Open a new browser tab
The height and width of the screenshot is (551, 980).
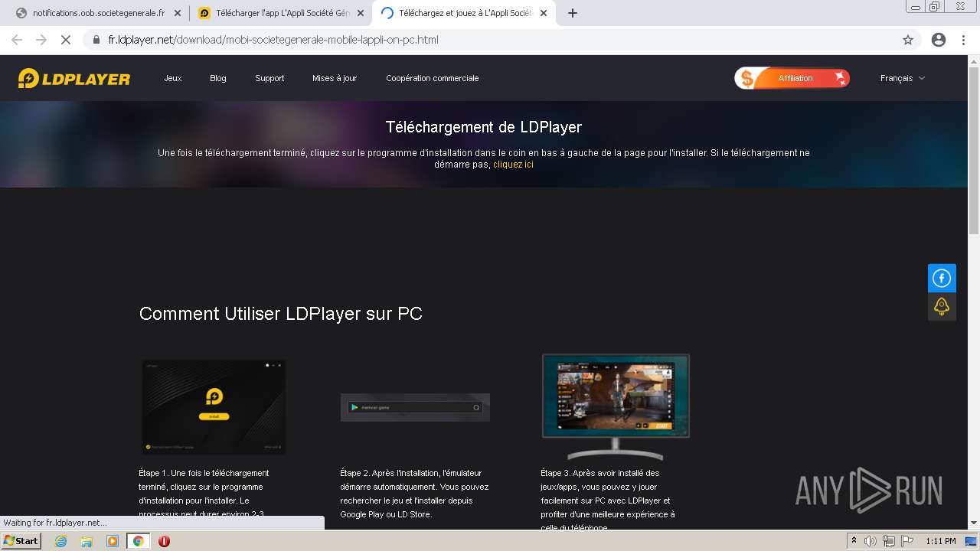click(x=572, y=13)
